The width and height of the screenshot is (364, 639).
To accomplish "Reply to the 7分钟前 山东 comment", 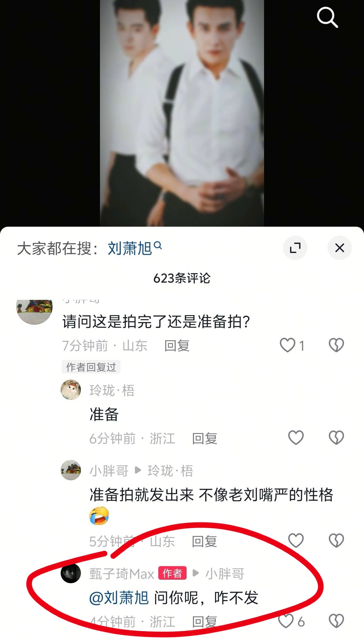I will pyautogui.click(x=177, y=346).
